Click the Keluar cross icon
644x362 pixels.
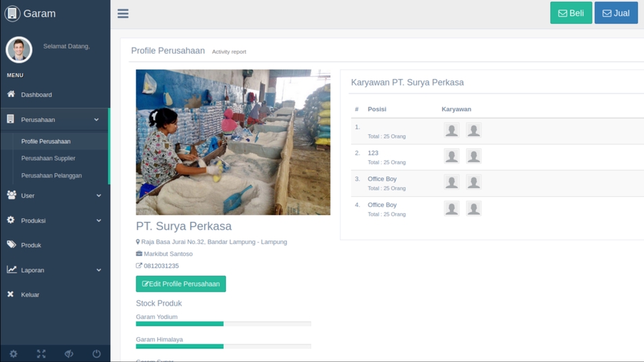11,294
